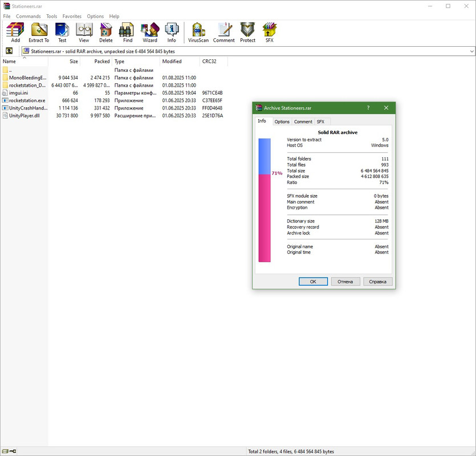Click the 71% compression ratio bar
This screenshot has width=476, height=456.
265,200
